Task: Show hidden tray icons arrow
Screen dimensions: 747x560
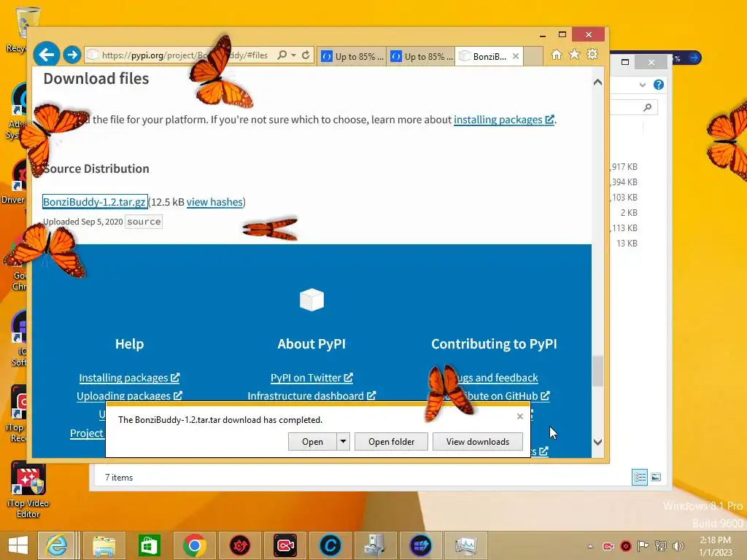Action: pos(590,546)
